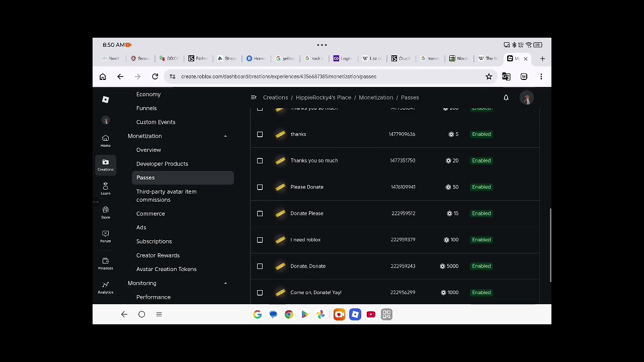Image resolution: width=644 pixels, height=362 pixels.
Task: Open YouTube from the Android taskbar
Action: [371, 314]
